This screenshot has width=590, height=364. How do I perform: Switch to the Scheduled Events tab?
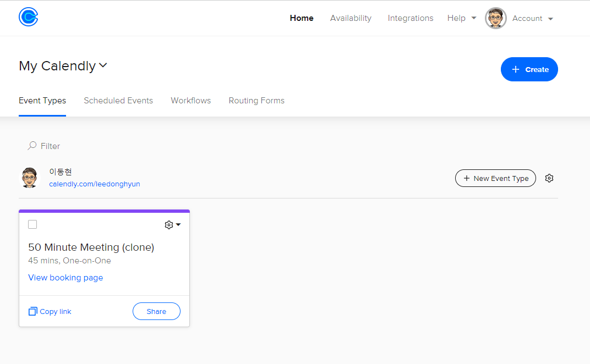click(118, 101)
